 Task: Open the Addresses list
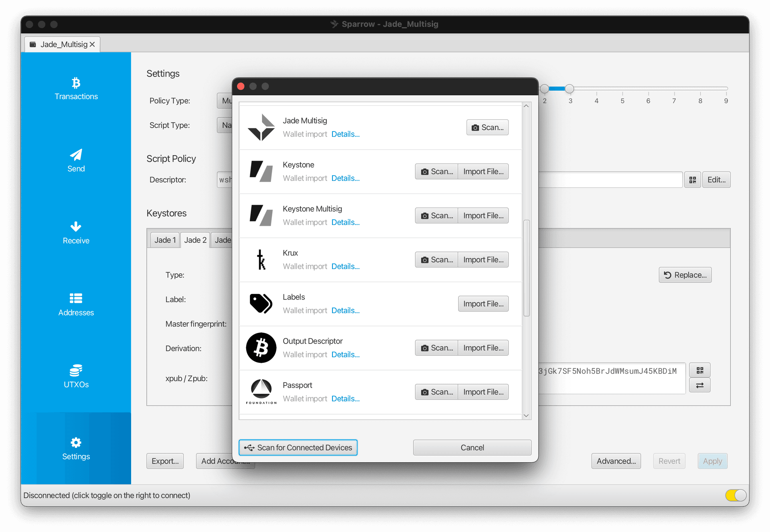76,305
